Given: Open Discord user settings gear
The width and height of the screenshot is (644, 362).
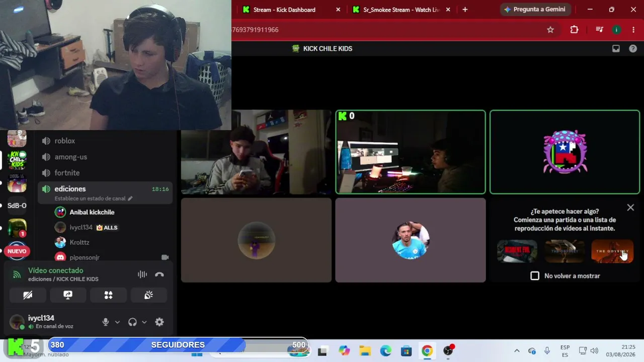Looking at the screenshot, I should 159,322.
